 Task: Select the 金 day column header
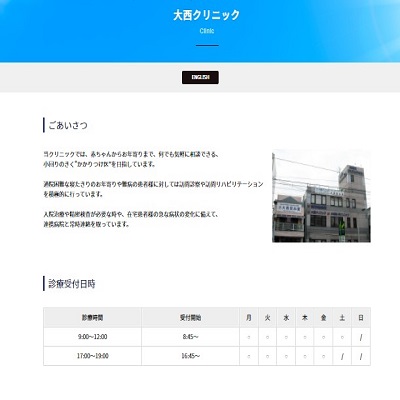tap(323, 318)
